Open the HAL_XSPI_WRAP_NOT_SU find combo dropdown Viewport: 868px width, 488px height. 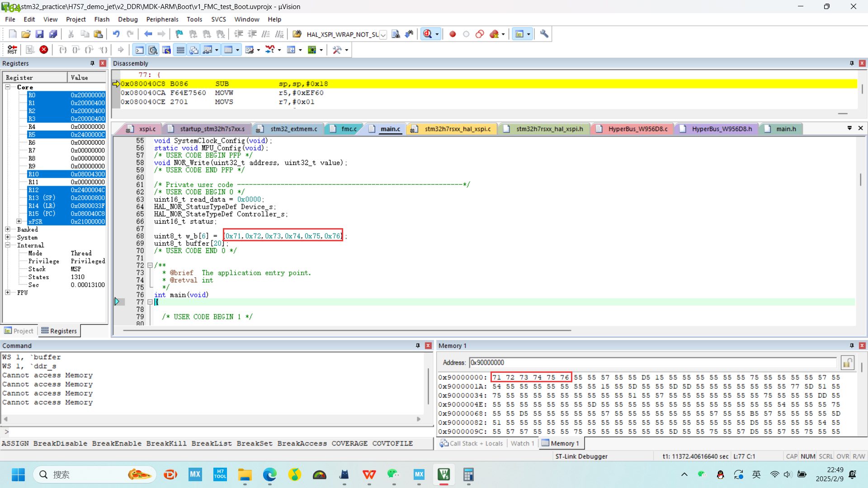tap(383, 35)
